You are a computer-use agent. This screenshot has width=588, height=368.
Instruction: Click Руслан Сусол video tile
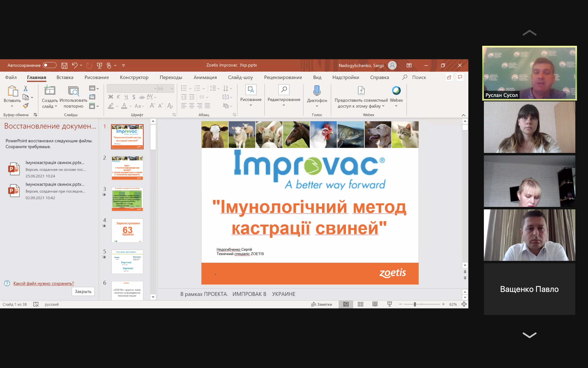(x=529, y=73)
